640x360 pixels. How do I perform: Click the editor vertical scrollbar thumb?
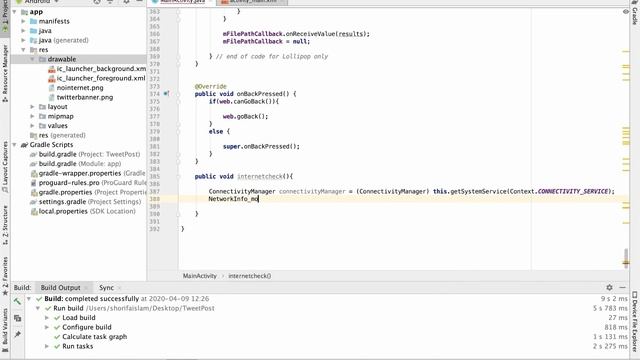pyautogui.click(x=626, y=258)
